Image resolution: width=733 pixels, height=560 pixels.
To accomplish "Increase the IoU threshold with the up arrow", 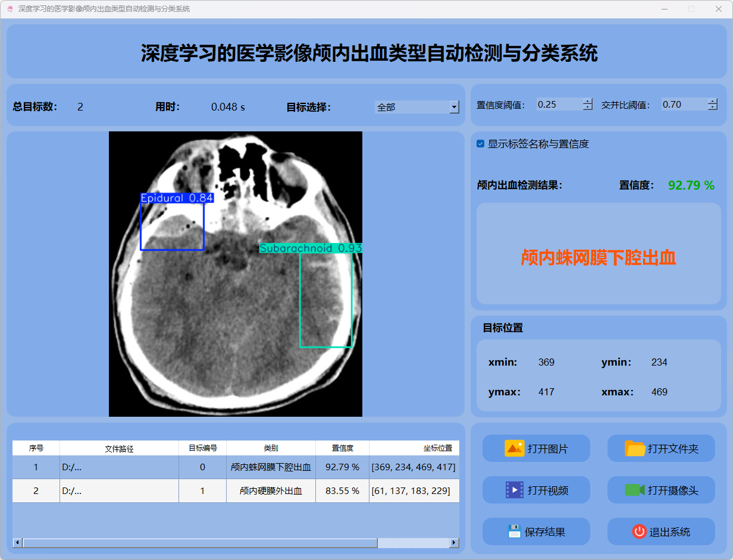I will pos(713,101).
